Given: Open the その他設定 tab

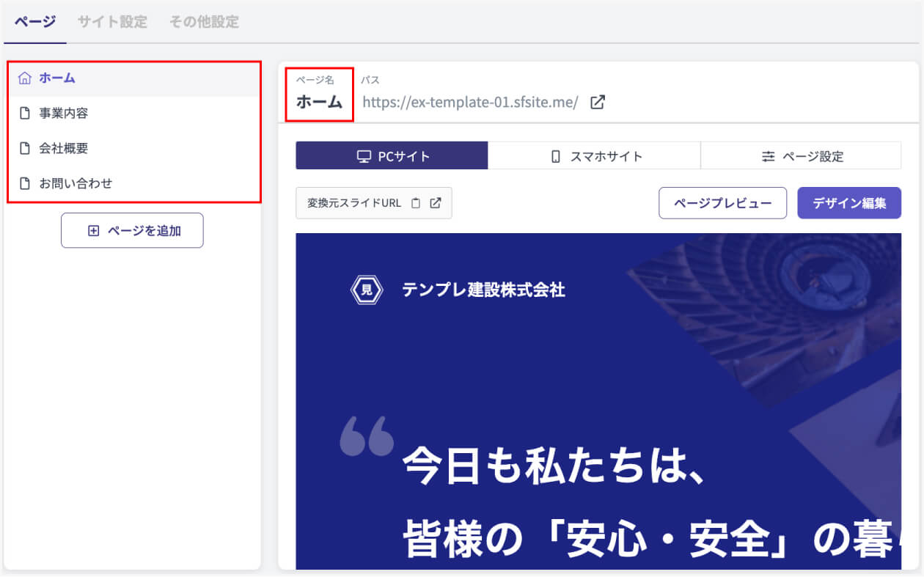Looking at the screenshot, I should pos(204,22).
